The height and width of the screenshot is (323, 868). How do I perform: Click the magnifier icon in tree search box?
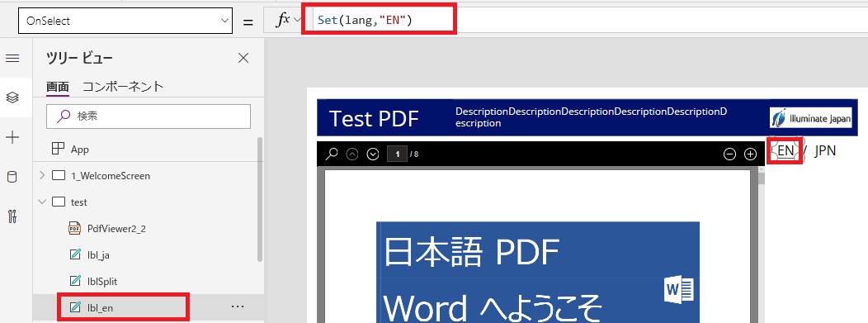(64, 116)
